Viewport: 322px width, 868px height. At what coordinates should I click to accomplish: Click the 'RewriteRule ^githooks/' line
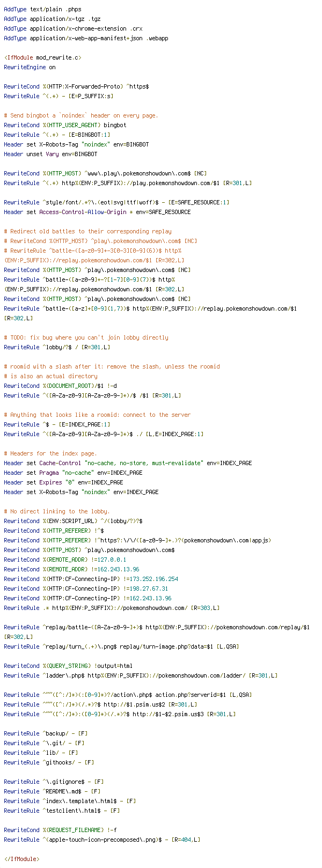tap(49, 762)
